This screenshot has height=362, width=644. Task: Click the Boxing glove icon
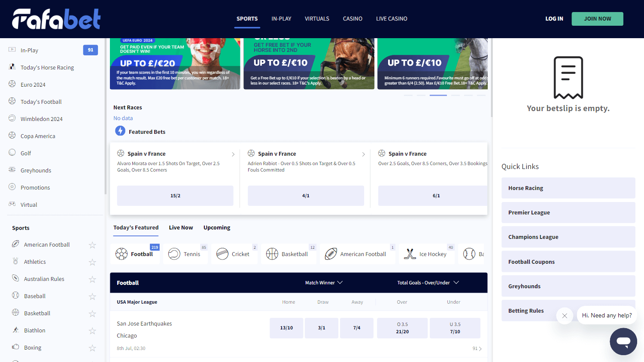click(15, 347)
